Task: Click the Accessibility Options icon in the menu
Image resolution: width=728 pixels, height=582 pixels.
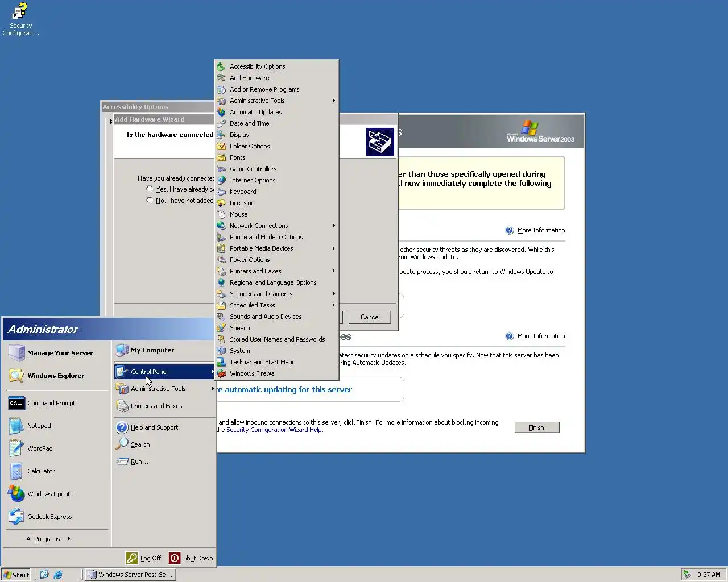Action: point(221,66)
